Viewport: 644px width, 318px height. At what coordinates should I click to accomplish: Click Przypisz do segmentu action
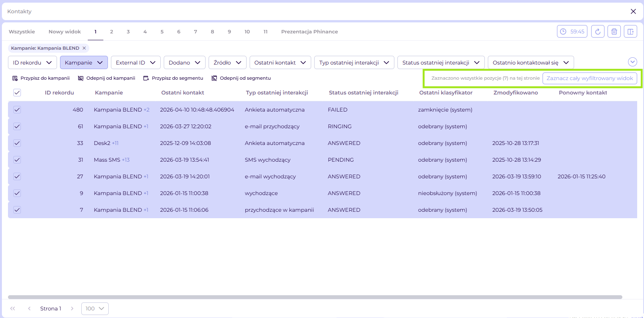[x=173, y=78]
